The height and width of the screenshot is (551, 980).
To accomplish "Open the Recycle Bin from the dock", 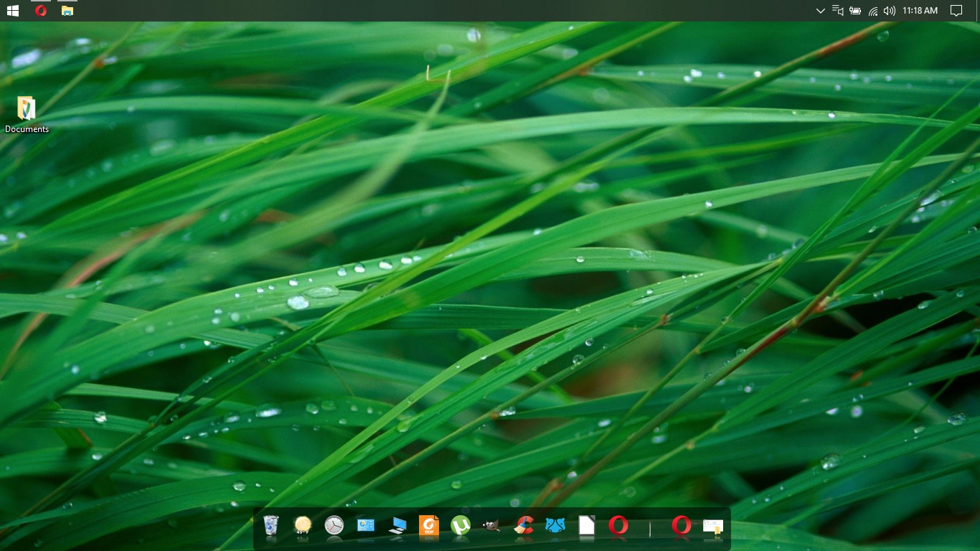I will click(x=270, y=526).
